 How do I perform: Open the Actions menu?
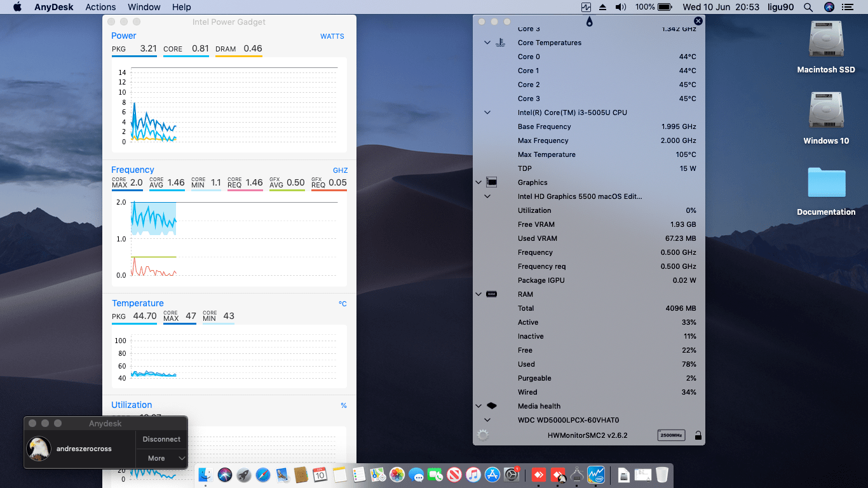(100, 7)
